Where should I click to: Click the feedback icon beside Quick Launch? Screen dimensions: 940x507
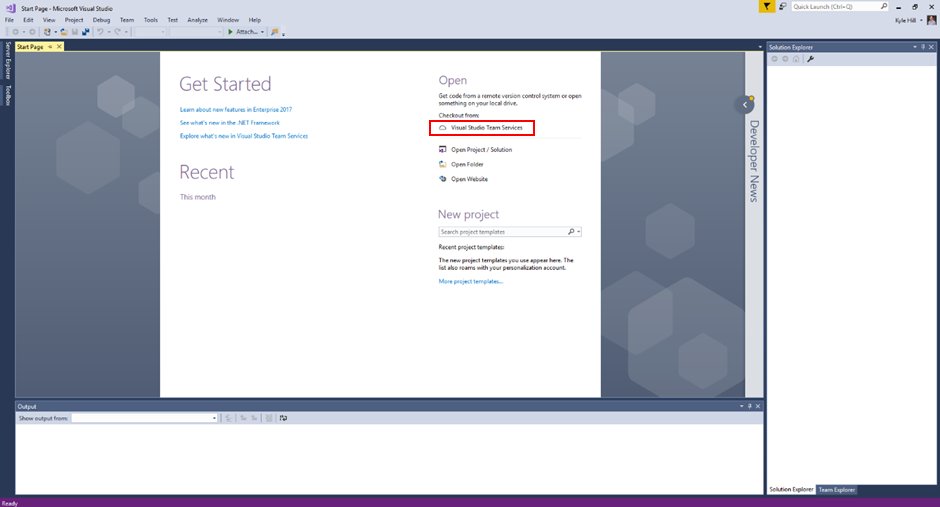point(782,7)
